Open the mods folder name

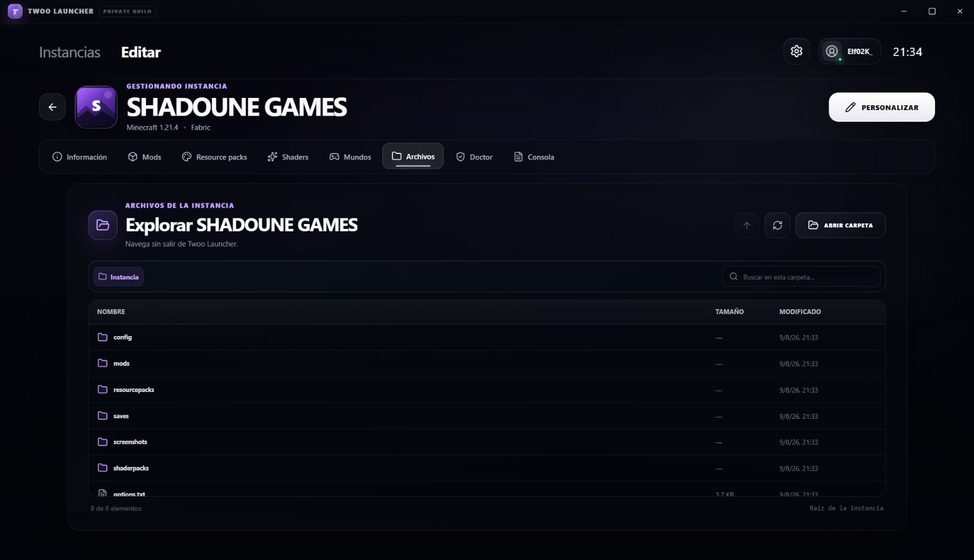pyautogui.click(x=121, y=363)
